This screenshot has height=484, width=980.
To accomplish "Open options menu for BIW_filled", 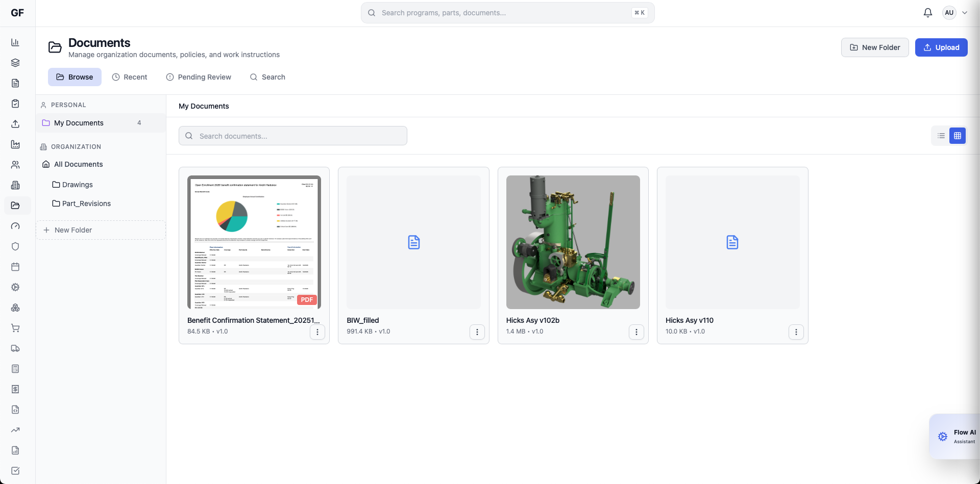I will (477, 332).
